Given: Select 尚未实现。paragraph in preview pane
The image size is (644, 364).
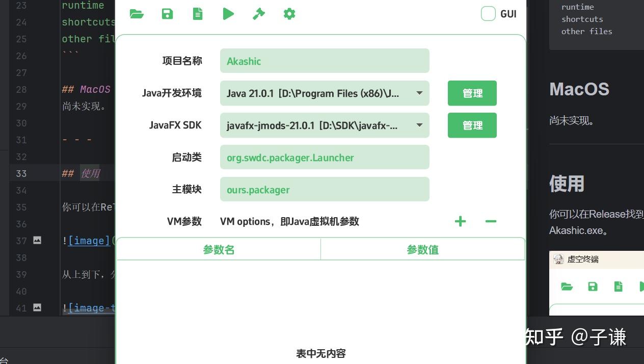Looking at the screenshot, I should point(573,121).
